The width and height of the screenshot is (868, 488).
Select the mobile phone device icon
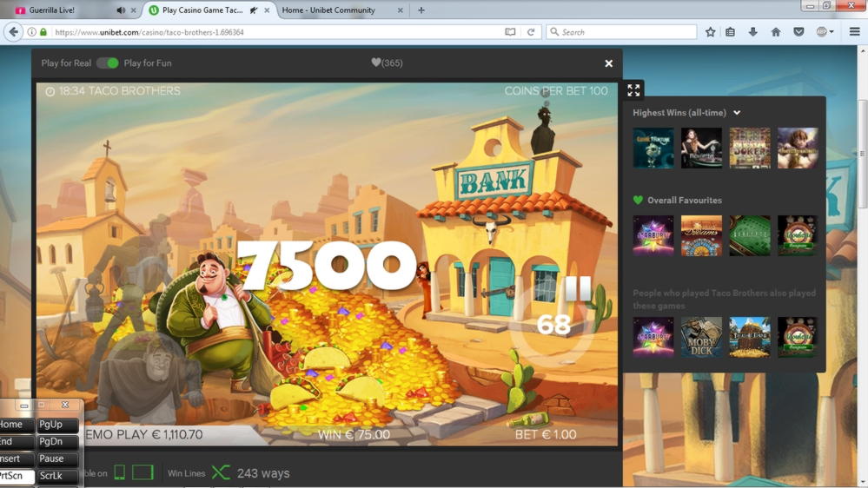[x=120, y=472]
